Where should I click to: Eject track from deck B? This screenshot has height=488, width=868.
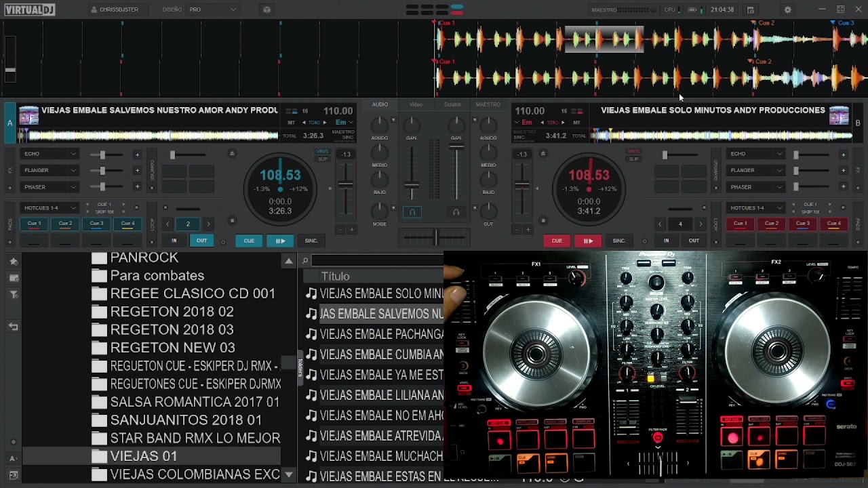pos(542,154)
